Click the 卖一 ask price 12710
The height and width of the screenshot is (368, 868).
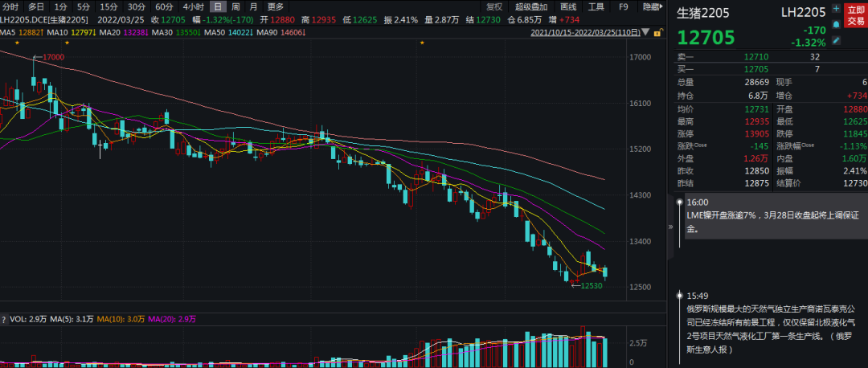pyautogui.click(x=755, y=56)
